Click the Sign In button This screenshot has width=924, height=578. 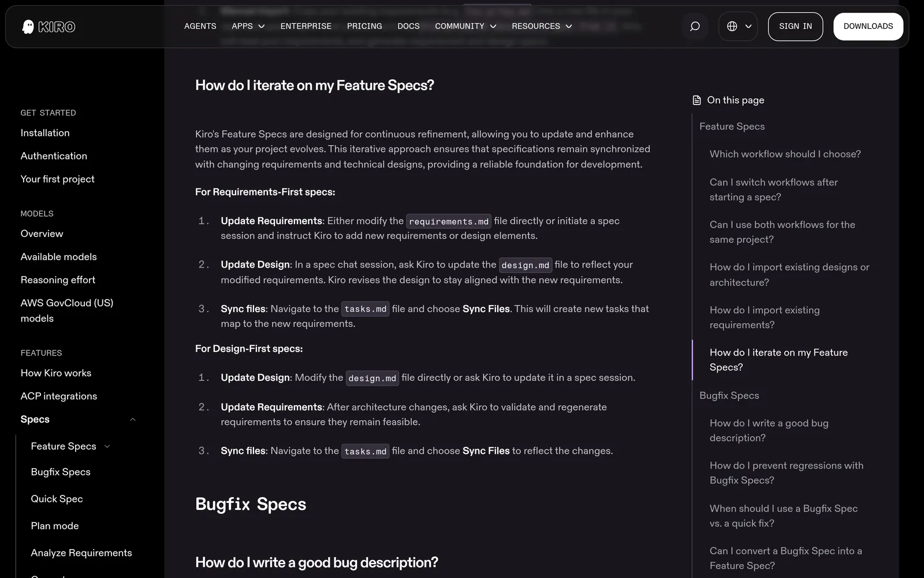click(795, 27)
